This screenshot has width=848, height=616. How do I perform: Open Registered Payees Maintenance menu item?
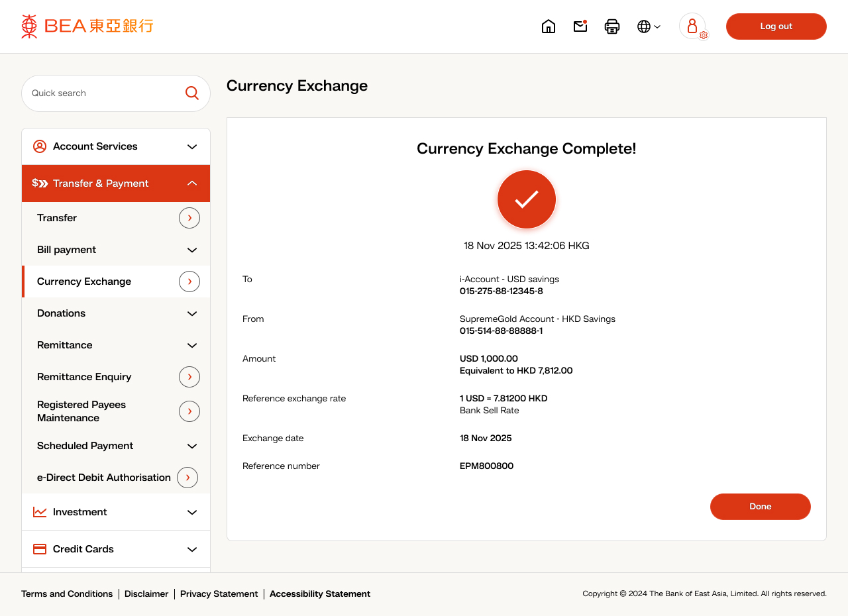(81, 411)
